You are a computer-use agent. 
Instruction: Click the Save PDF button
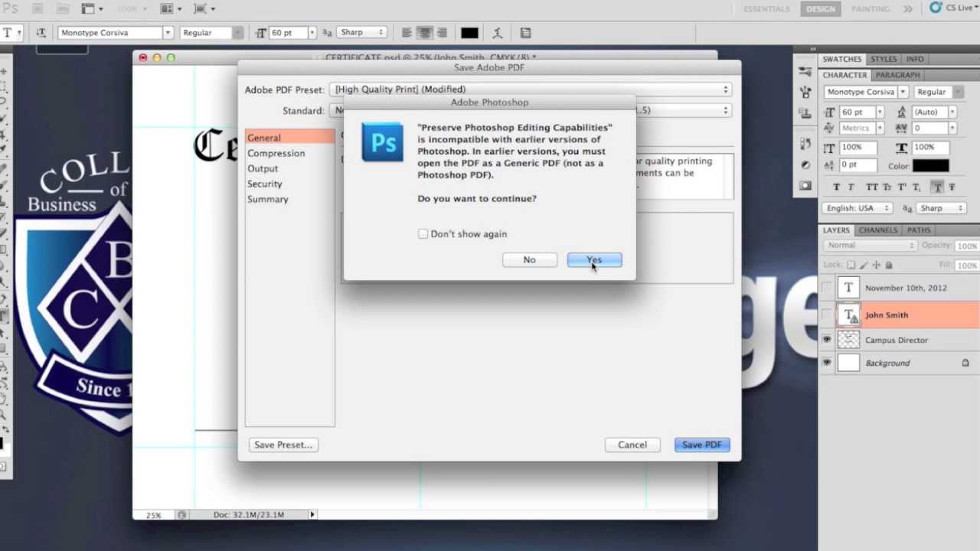pos(702,445)
